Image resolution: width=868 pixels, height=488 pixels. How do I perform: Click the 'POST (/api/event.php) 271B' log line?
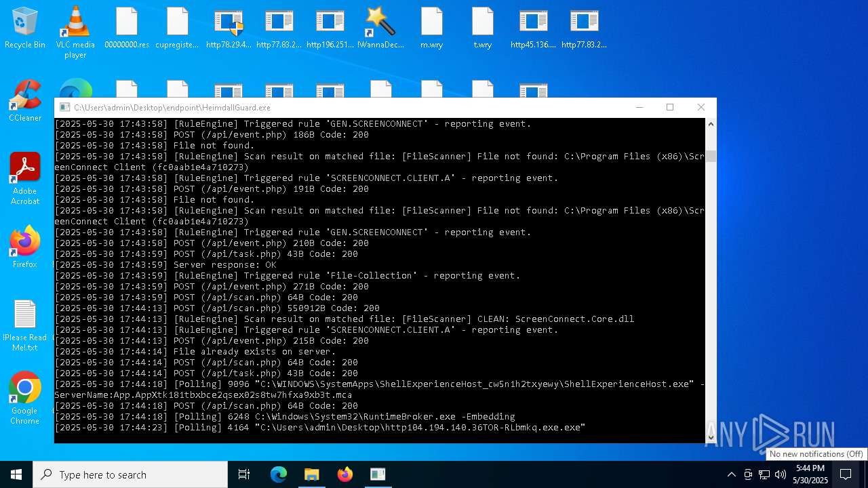[x=212, y=287]
